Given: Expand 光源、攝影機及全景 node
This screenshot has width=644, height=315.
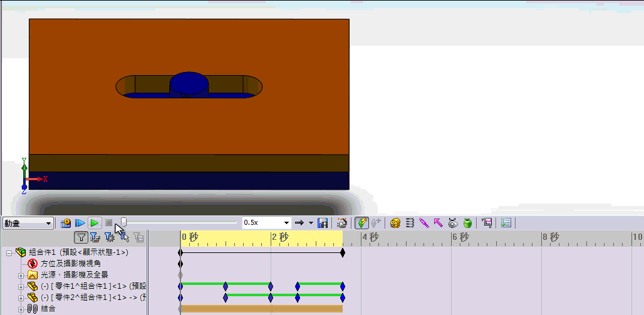Looking at the screenshot, I should pos(21,275).
